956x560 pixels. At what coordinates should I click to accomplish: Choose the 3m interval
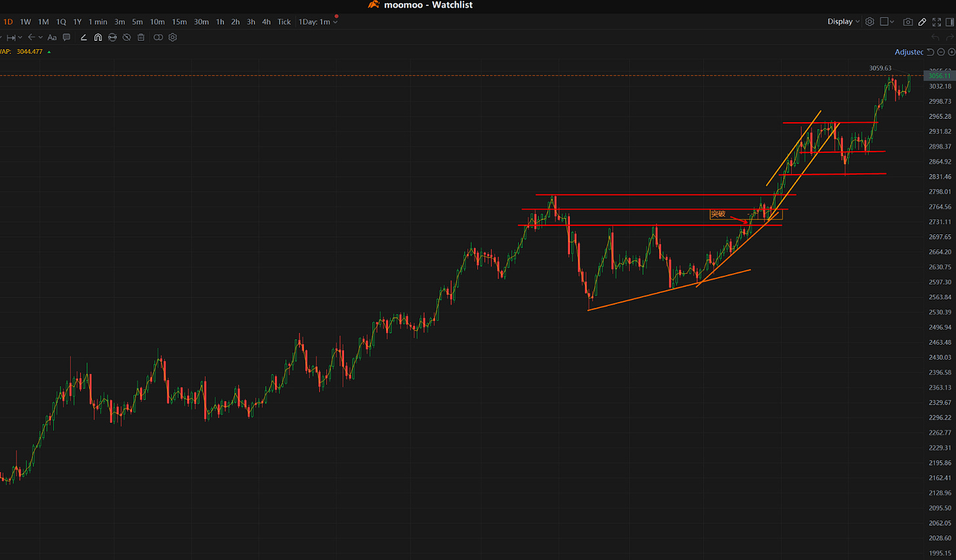119,22
